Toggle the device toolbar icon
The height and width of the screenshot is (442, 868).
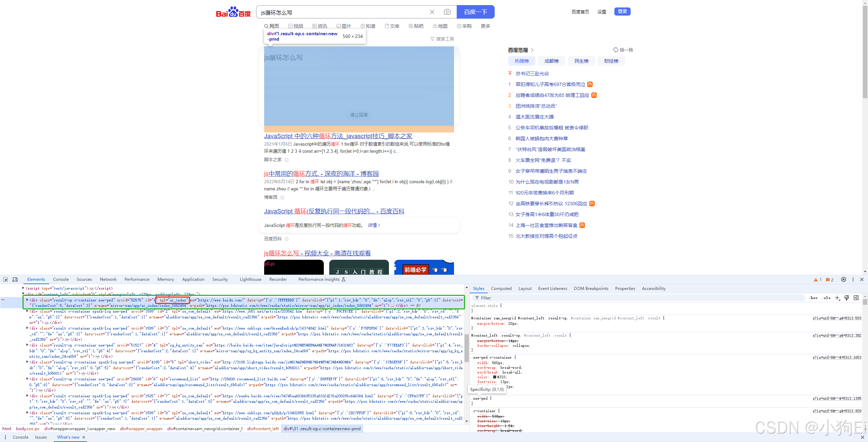click(x=15, y=279)
